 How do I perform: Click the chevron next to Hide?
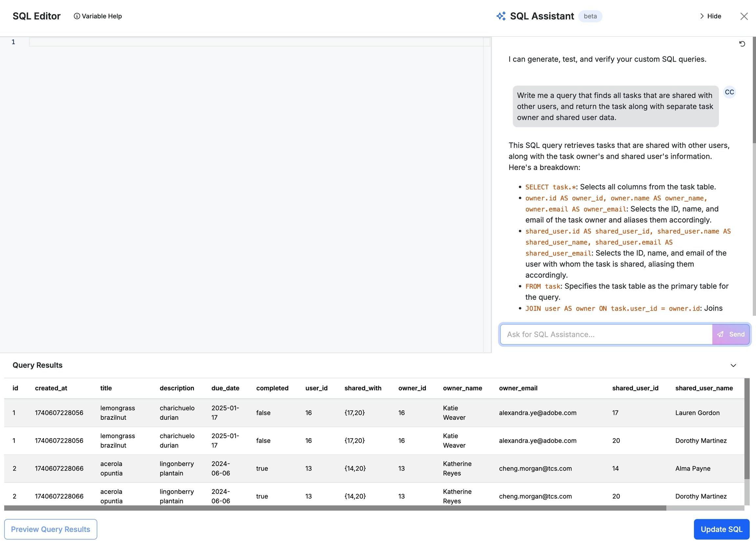pyautogui.click(x=702, y=16)
